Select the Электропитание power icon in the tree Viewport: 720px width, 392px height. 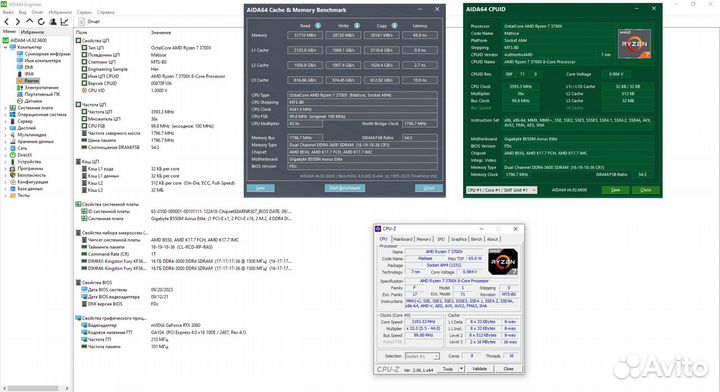(20, 87)
